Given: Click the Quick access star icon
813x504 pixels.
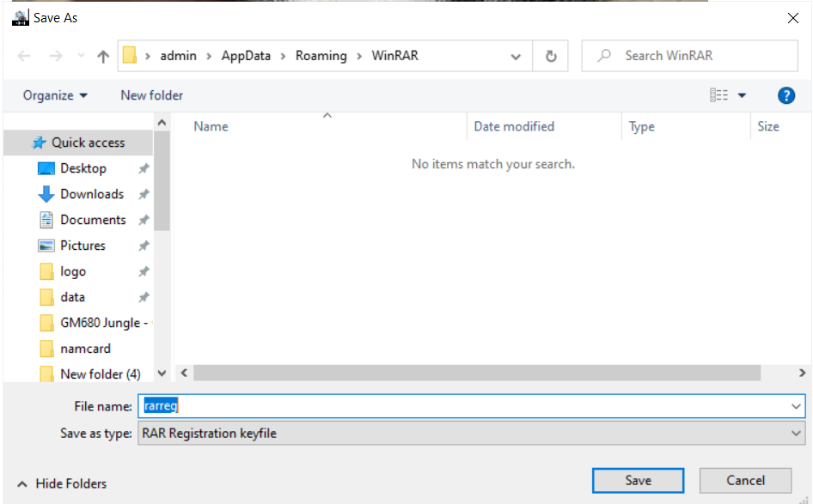Looking at the screenshot, I should [x=39, y=143].
